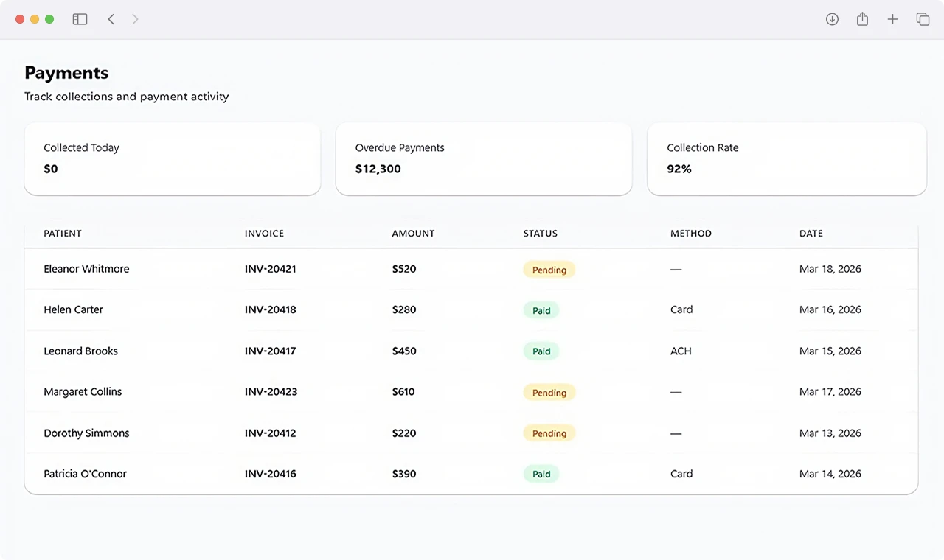Toggle the browser sidebar icon
Image resolution: width=944 pixels, height=560 pixels.
[80, 19]
